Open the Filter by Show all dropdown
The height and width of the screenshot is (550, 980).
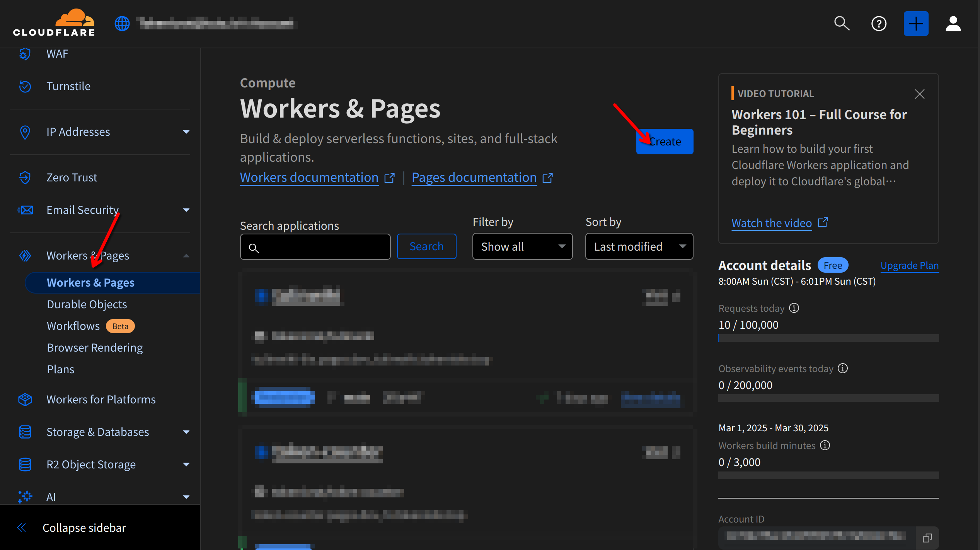click(x=522, y=246)
